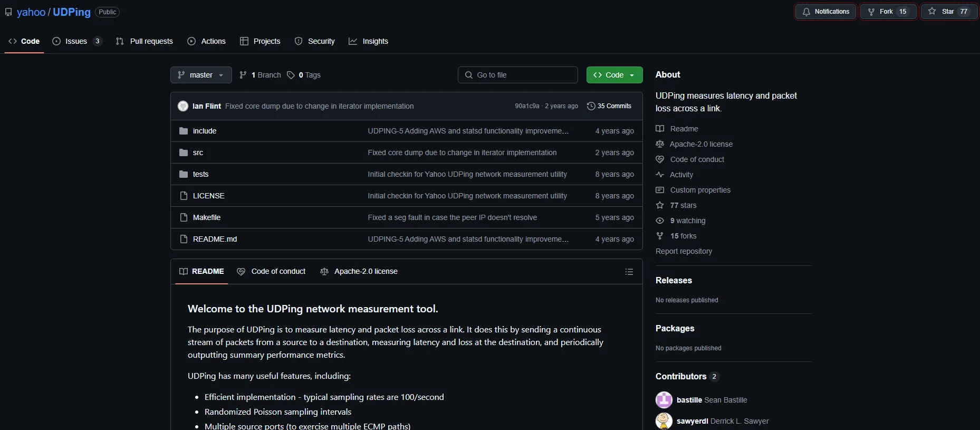Click the repository icon beside yahoo

pyautogui.click(x=8, y=12)
